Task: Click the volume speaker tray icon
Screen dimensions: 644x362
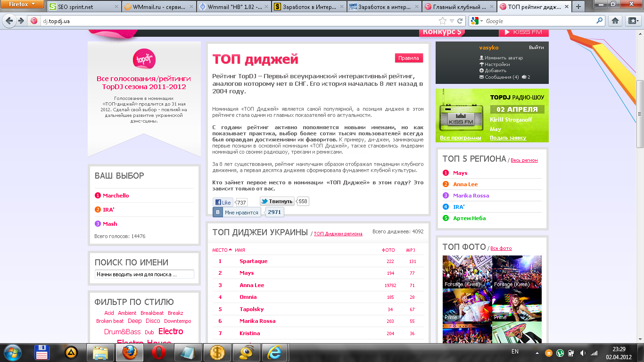Action: (583, 353)
